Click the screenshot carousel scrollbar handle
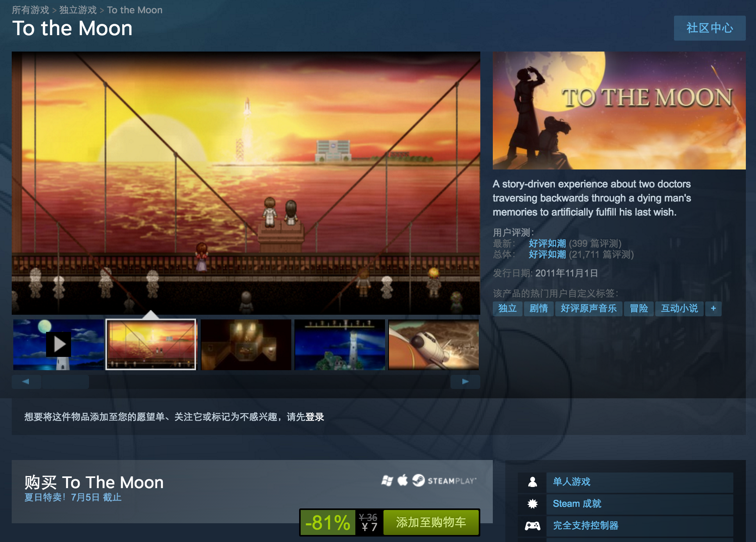Screen dimensions: 756x542 [x=66, y=382]
